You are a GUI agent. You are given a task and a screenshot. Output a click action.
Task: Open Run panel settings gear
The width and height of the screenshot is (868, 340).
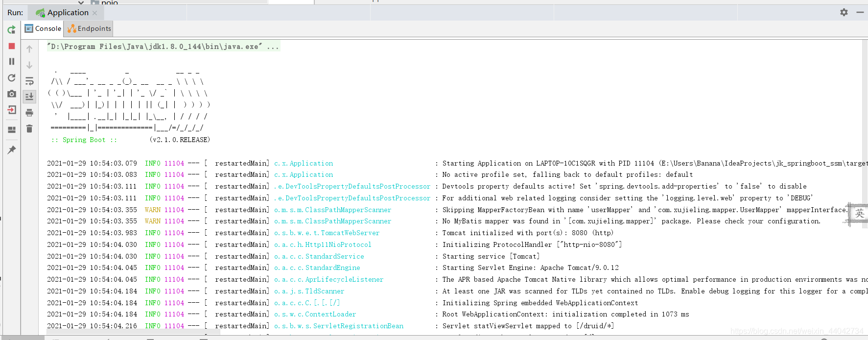(x=844, y=12)
